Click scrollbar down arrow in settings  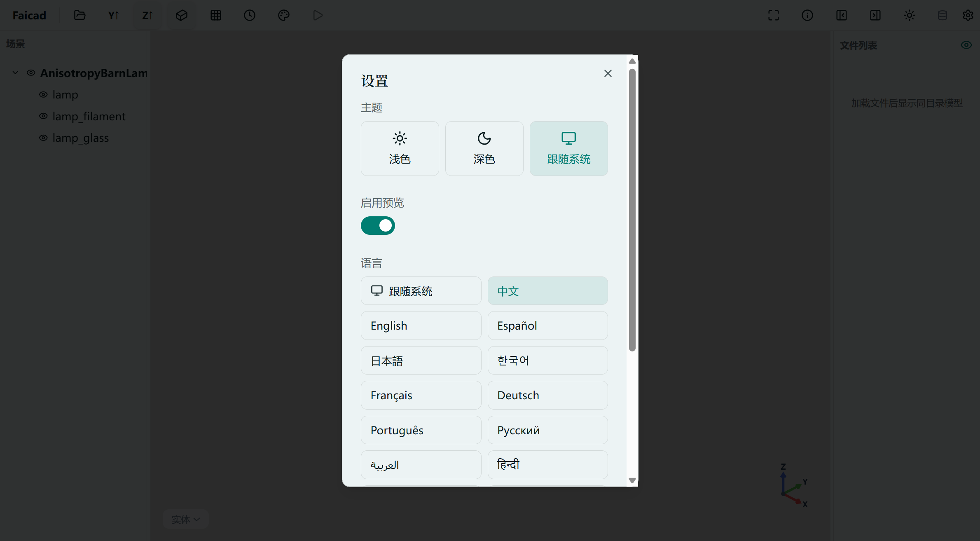[632, 480]
